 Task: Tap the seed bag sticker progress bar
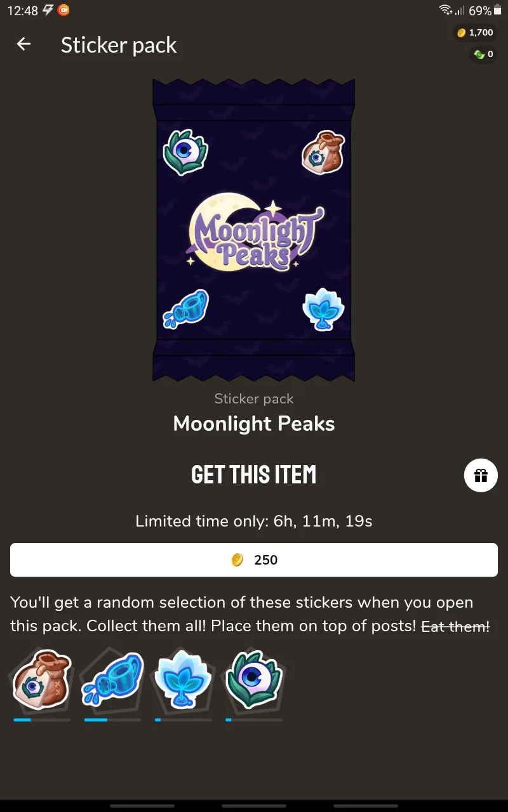point(41,720)
